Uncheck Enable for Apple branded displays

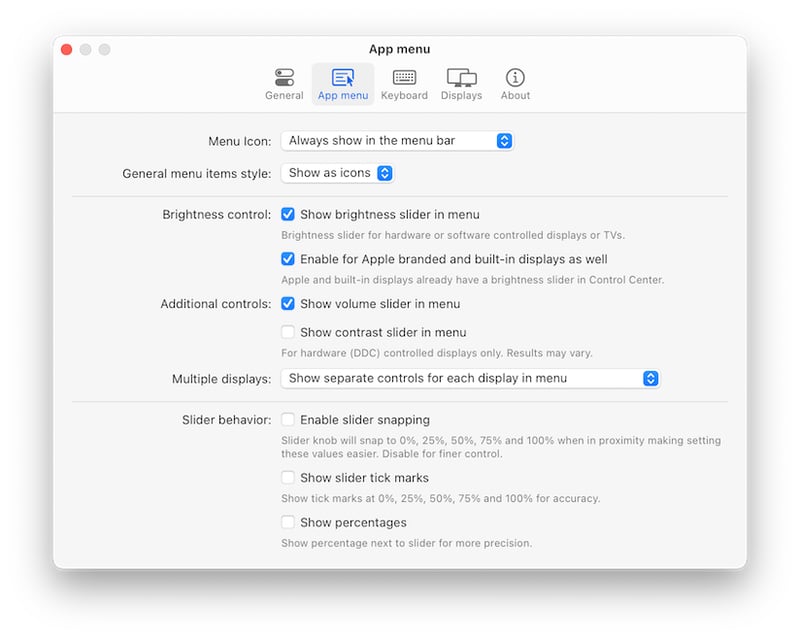coord(288,259)
